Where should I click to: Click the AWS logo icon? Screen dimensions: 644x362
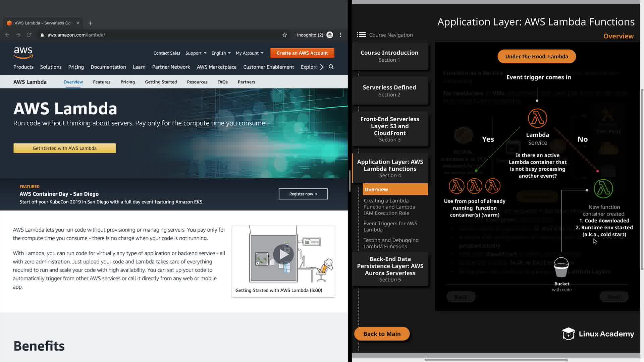click(23, 53)
